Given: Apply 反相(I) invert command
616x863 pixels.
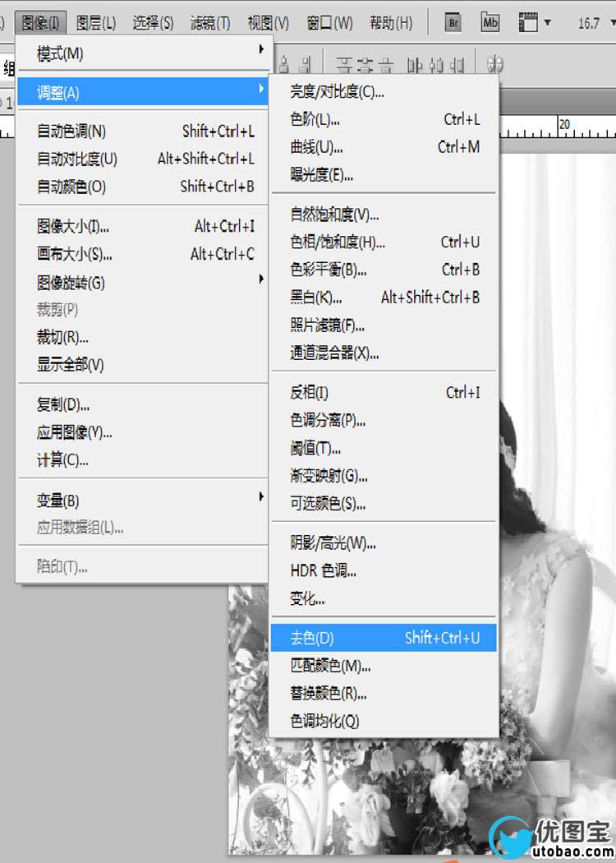Looking at the screenshot, I should tap(384, 392).
